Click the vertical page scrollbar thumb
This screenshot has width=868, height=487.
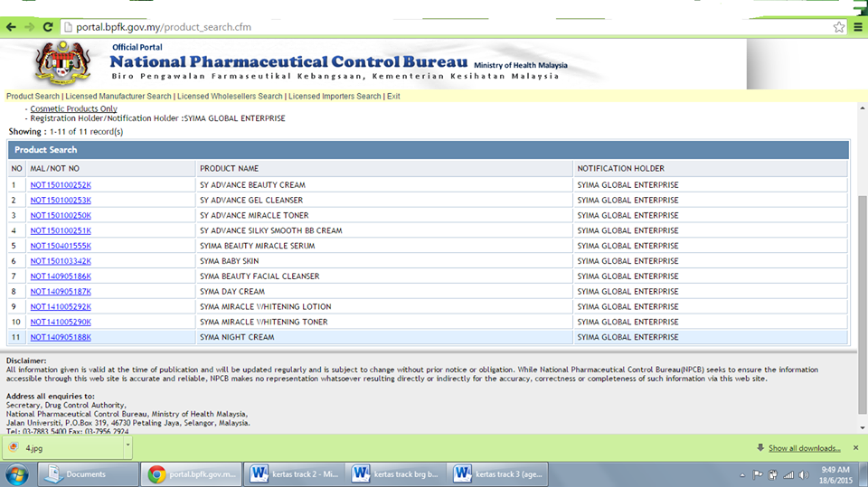point(862,304)
